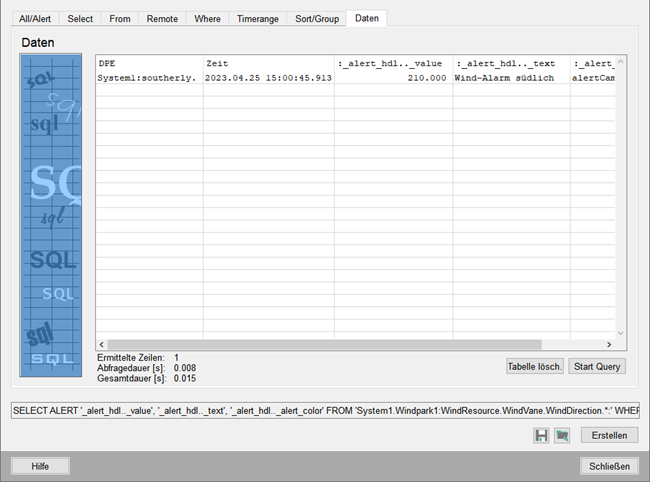Click the SQL decorative image panel

pos(52,215)
